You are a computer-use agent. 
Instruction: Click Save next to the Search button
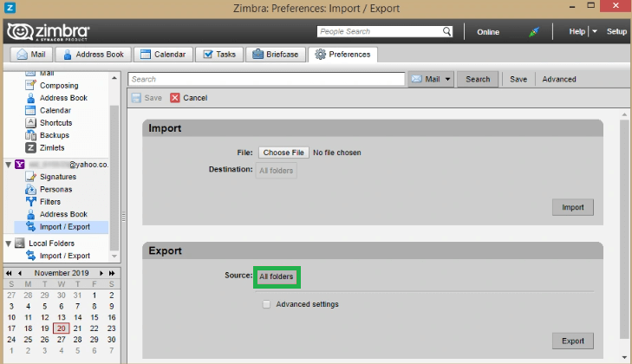coord(518,80)
